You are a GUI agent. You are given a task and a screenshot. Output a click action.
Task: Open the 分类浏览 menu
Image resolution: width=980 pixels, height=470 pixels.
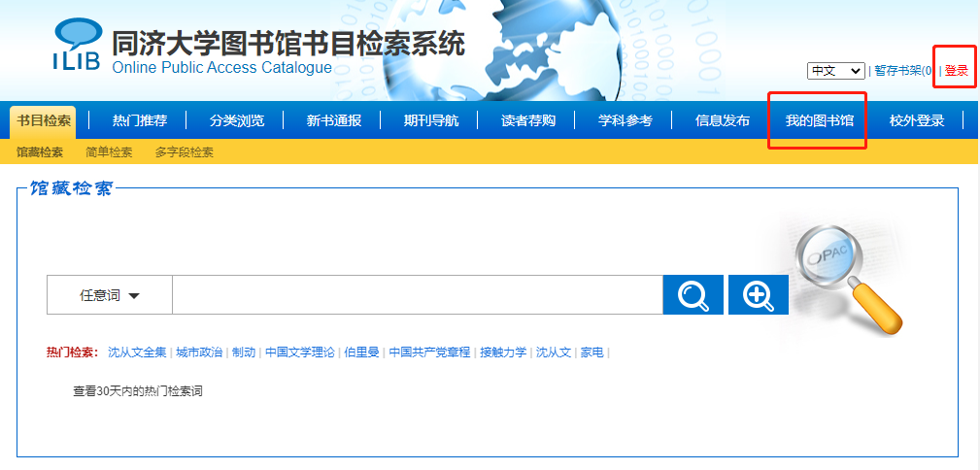click(x=237, y=120)
